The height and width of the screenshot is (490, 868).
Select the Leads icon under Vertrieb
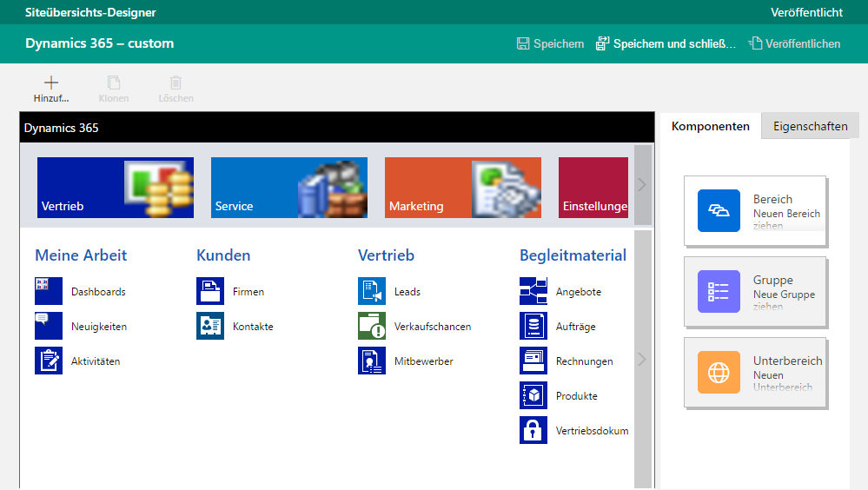point(372,291)
